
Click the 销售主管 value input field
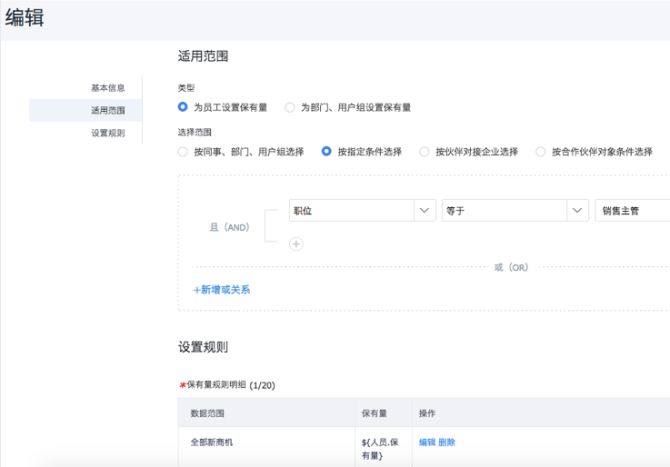pos(632,211)
